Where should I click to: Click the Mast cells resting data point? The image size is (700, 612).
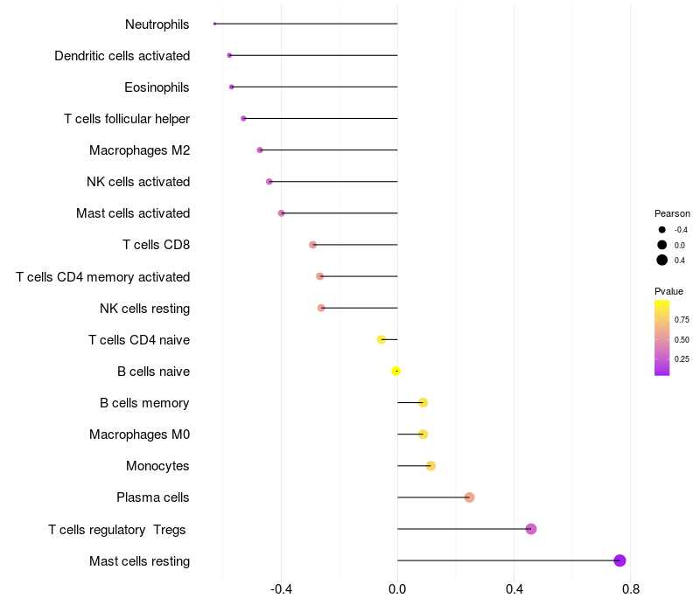(619, 560)
